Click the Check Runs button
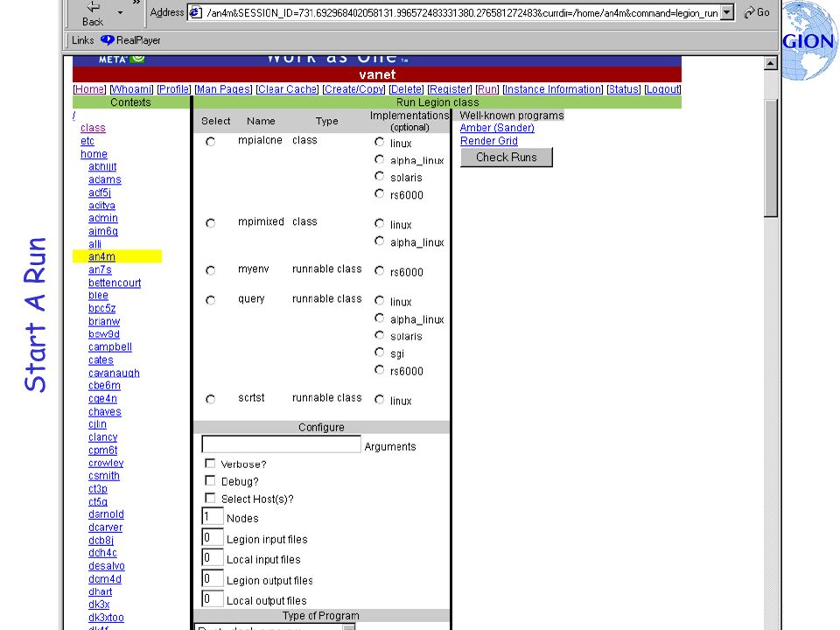 (x=507, y=157)
